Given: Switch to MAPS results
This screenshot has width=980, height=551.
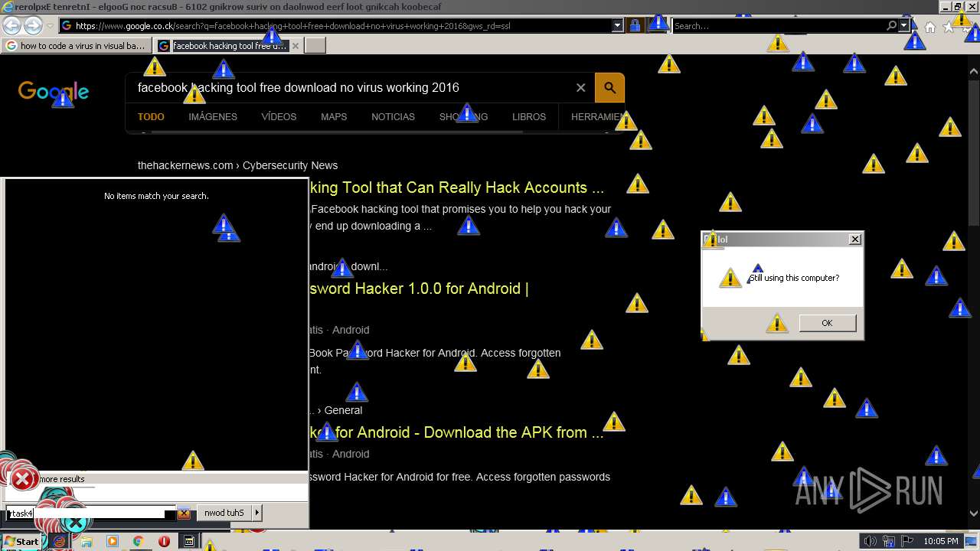Looking at the screenshot, I should point(334,117).
